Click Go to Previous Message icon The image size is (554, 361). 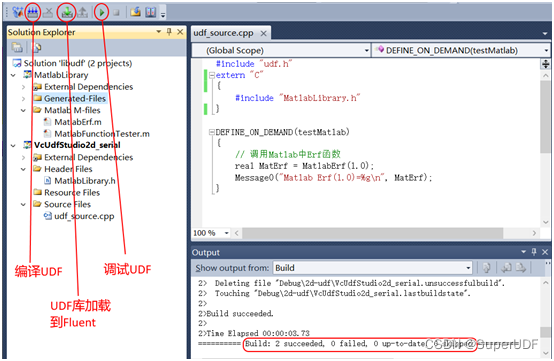(x=506, y=268)
